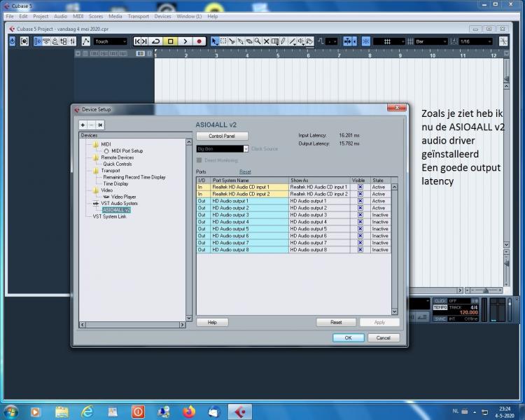Start playback with the Play button
The image size is (525, 420).
185,41
